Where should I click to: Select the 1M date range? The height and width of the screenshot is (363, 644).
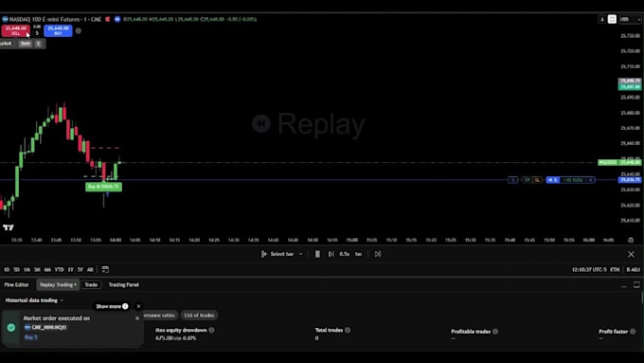27,270
